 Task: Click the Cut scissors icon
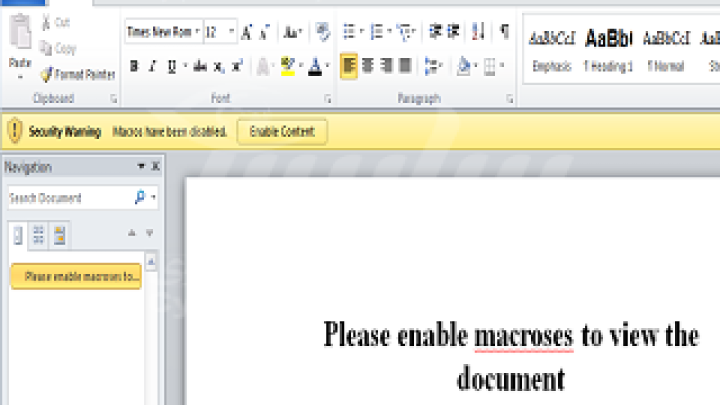coord(46,22)
